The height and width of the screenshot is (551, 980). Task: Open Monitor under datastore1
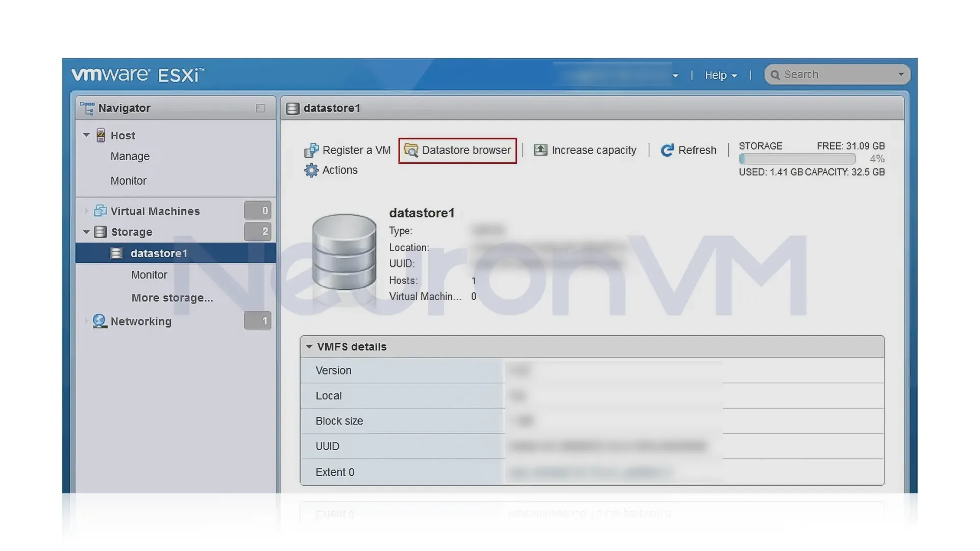149,275
